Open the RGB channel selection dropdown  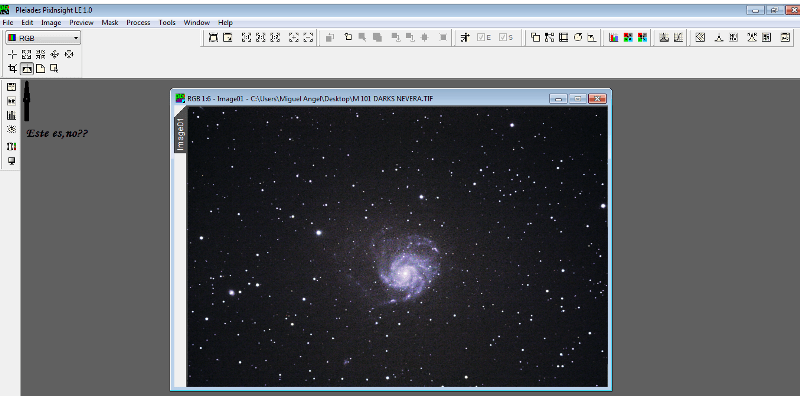click(x=43, y=38)
